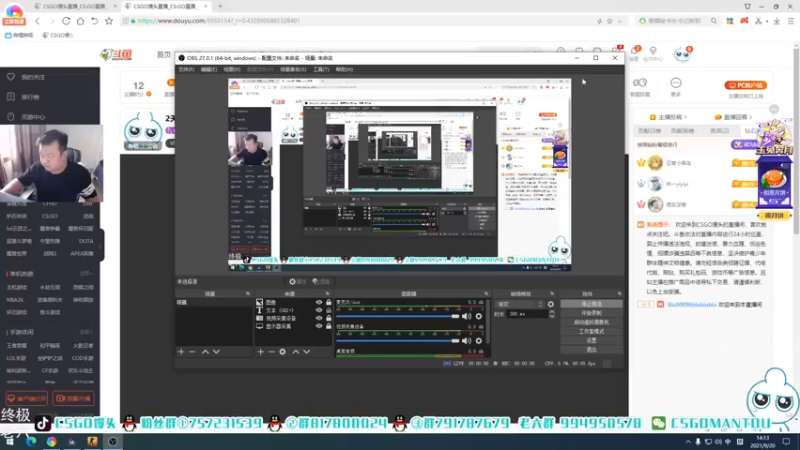The image size is (800, 450).
Task: Open OBS icon in Windows taskbar
Action: click(x=113, y=442)
